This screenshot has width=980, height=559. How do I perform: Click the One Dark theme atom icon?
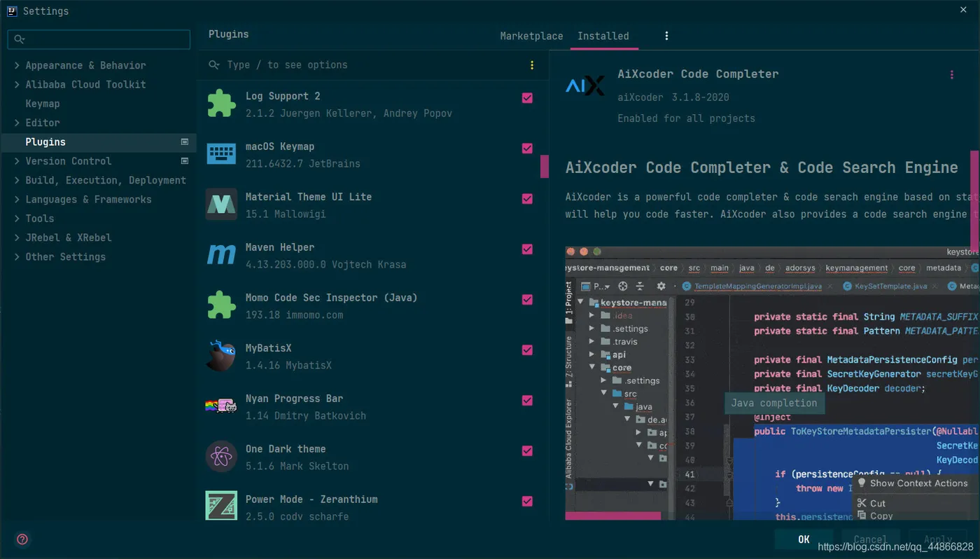pyautogui.click(x=221, y=457)
